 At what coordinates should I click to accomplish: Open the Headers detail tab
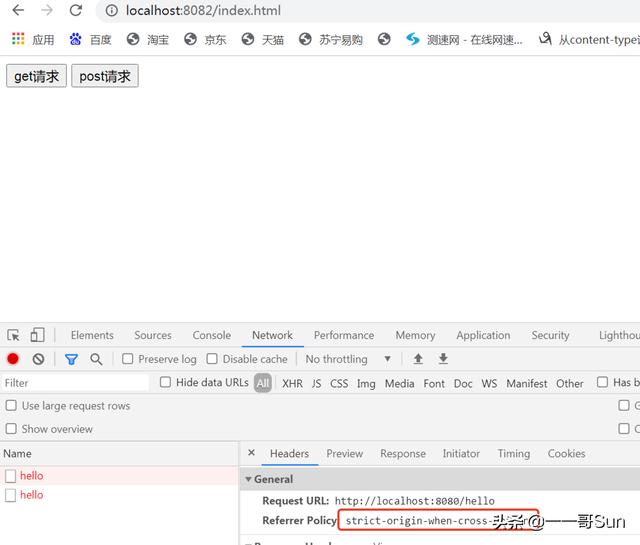(x=289, y=454)
